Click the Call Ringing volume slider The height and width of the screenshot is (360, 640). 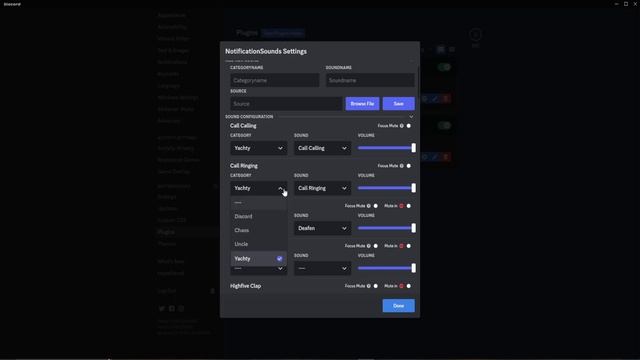click(x=387, y=188)
